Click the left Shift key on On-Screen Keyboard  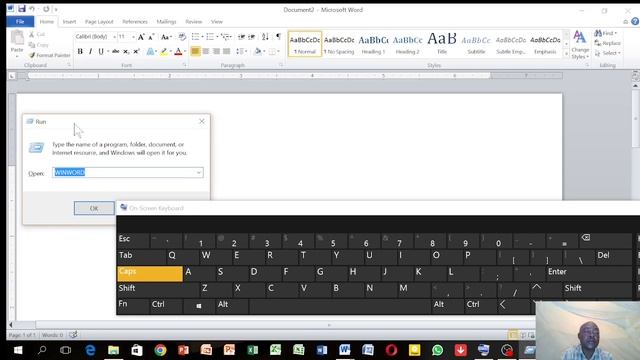click(x=158, y=289)
